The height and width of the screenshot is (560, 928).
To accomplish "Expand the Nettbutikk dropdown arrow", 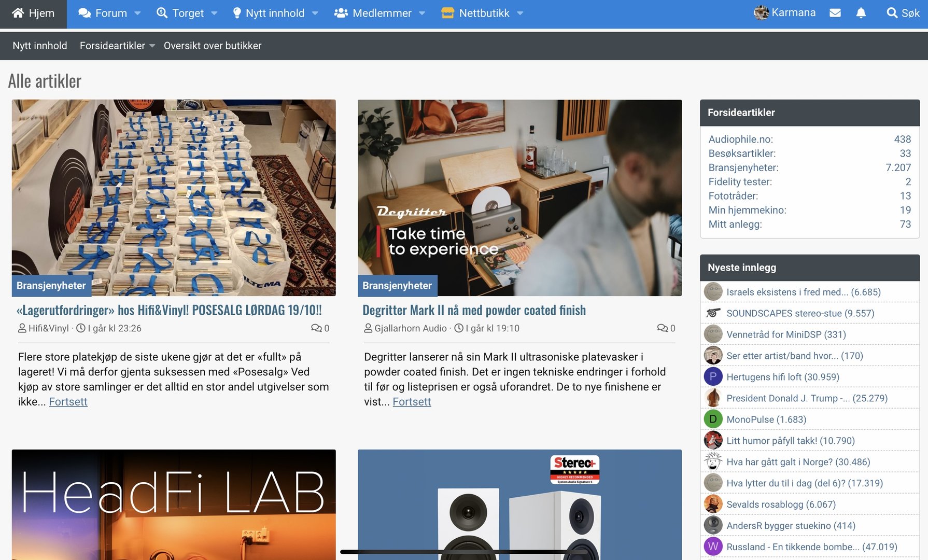I will 520,13.
